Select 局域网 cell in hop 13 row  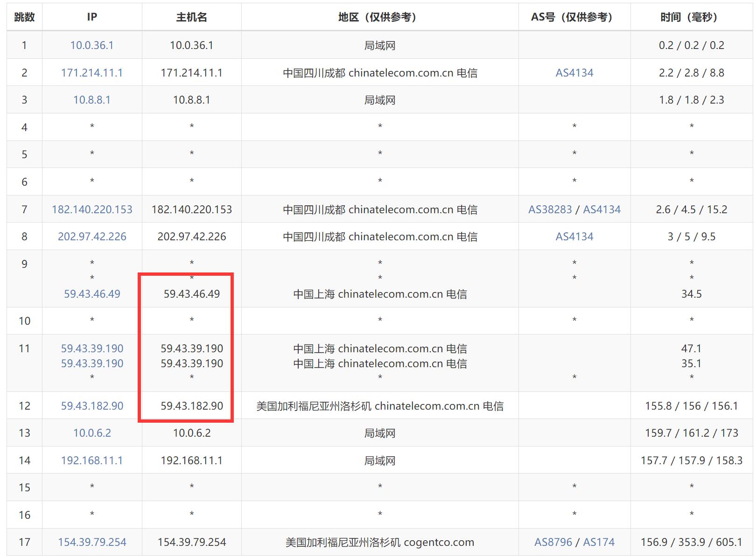(x=380, y=433)
